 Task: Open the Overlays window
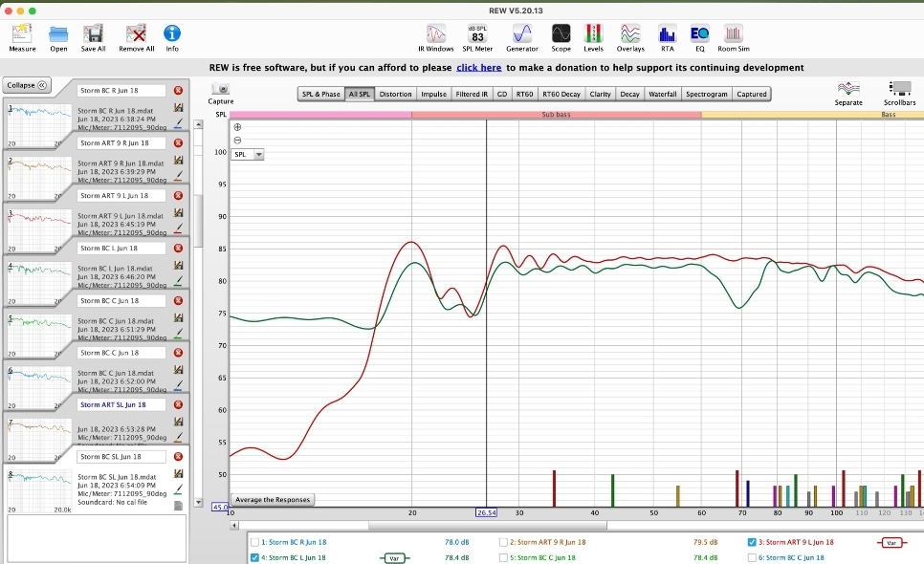(629, 35)
